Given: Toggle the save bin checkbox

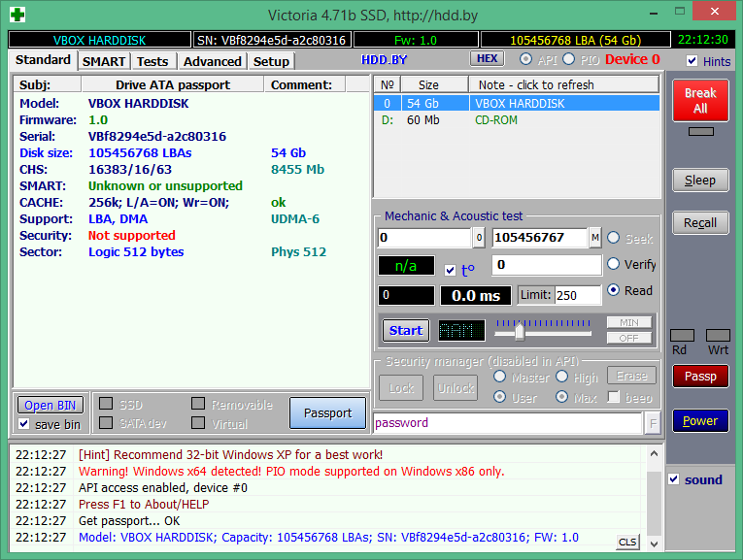Looking at the screenshot, I should click(23, 424).
